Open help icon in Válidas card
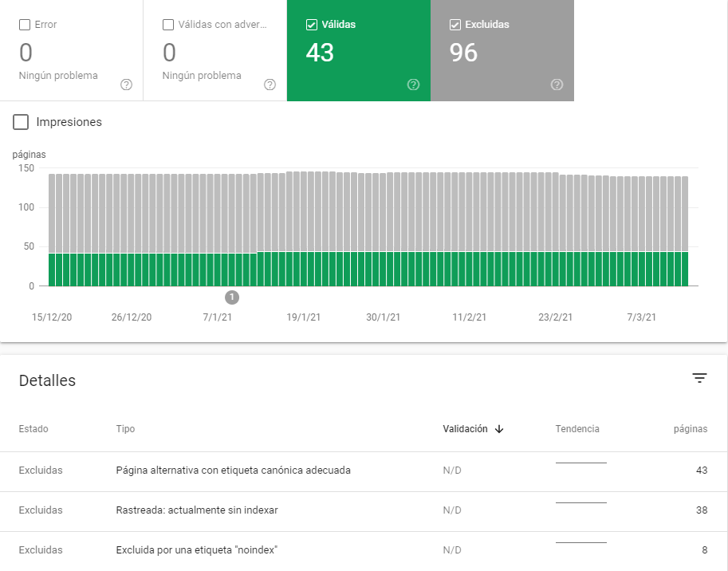Image resolution: width=728 pixels, height=571 pixels. point(413,85)
